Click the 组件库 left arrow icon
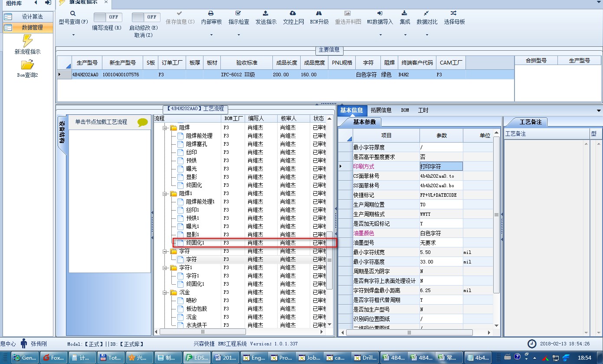 [x=36, y=3]
